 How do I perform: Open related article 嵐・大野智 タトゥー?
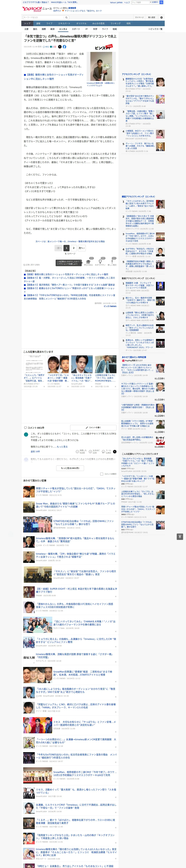point(69,279)
